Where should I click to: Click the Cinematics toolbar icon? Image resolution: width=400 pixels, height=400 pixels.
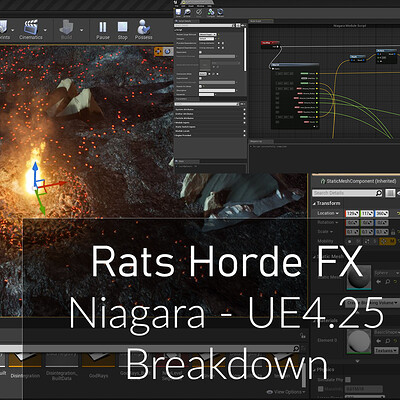tap(30, 27)
